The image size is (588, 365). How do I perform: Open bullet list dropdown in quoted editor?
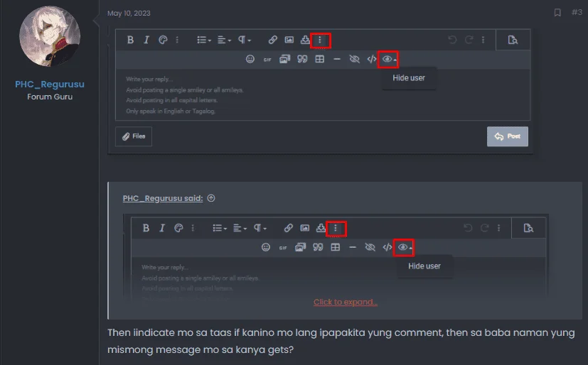tap(220, 228)
